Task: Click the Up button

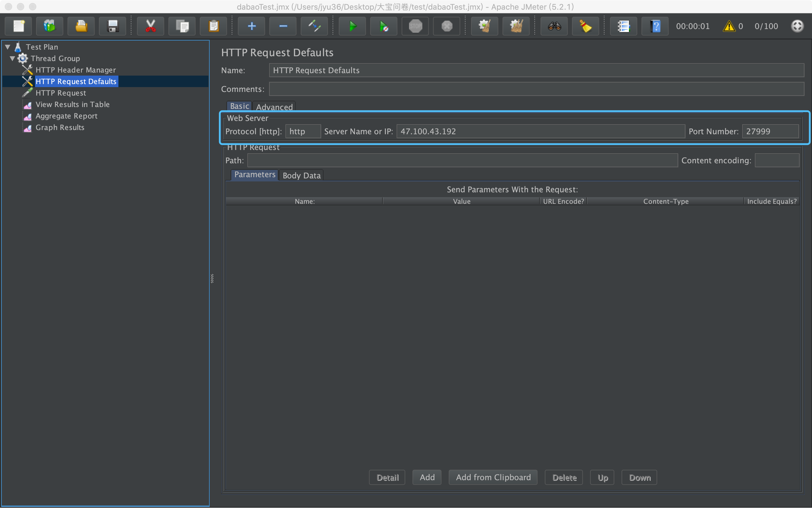Action: click(x=602, y=477)
